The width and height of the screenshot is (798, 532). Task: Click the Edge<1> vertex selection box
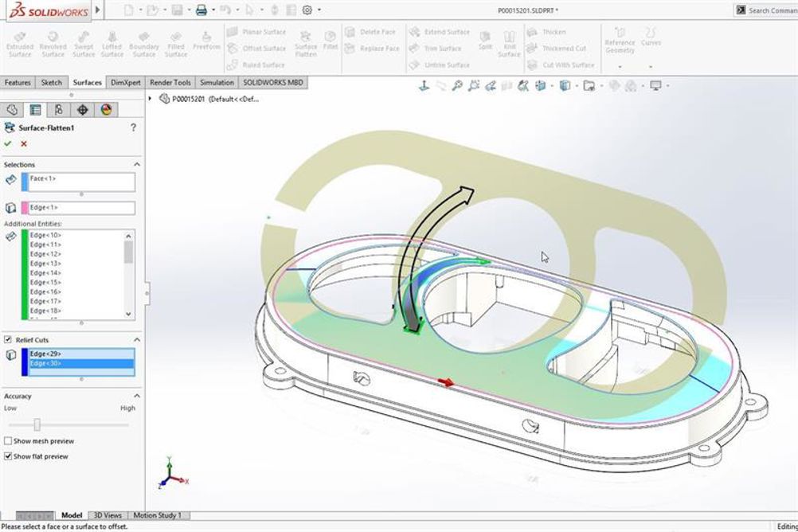point(78,208)
